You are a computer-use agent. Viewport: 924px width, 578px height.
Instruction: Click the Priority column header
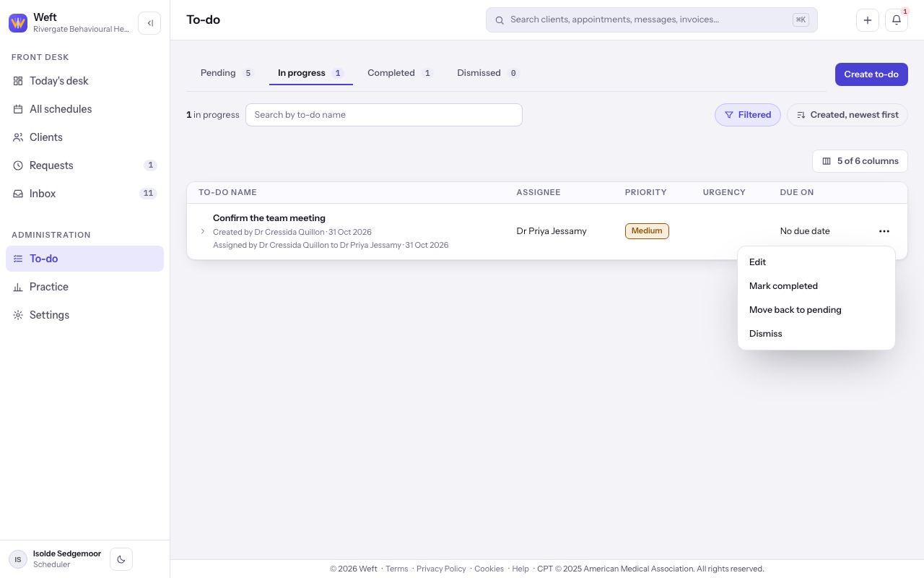pyautogui.click(x=646, y=192)
